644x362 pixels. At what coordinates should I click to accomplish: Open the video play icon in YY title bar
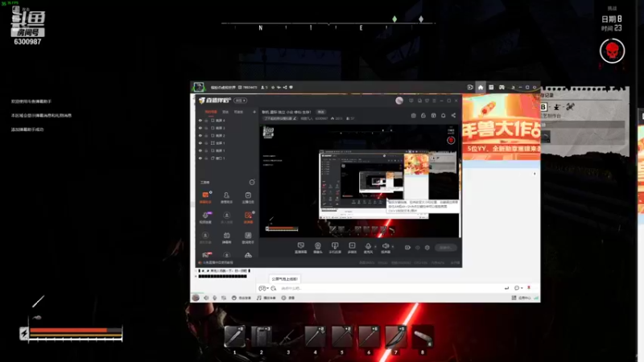click(x=470, y=87)
